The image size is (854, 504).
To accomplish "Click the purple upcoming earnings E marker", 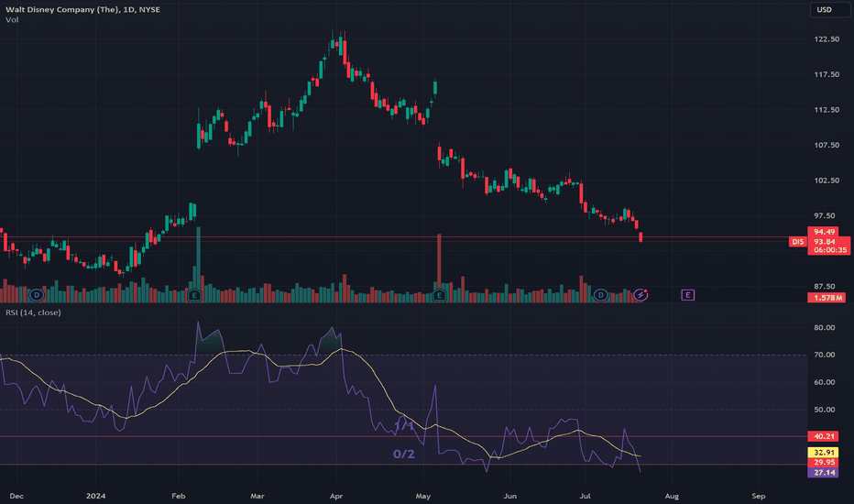I will tap(687, 295).
